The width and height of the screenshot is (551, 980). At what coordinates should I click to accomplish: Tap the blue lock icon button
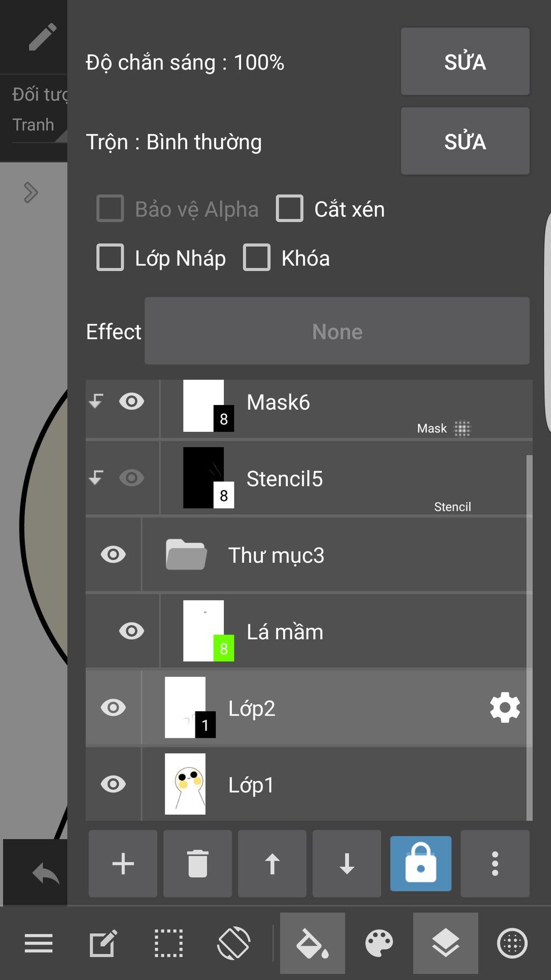click(421, 864)
